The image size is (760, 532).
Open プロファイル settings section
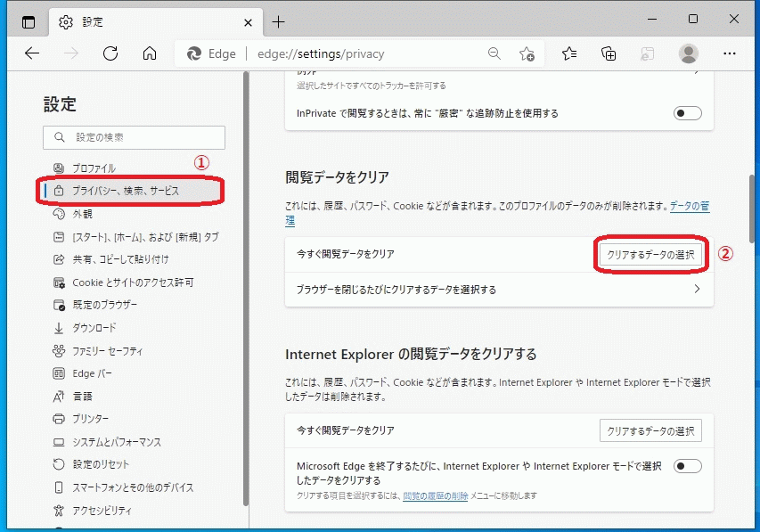pyautogui.click(x=94, y=168)
